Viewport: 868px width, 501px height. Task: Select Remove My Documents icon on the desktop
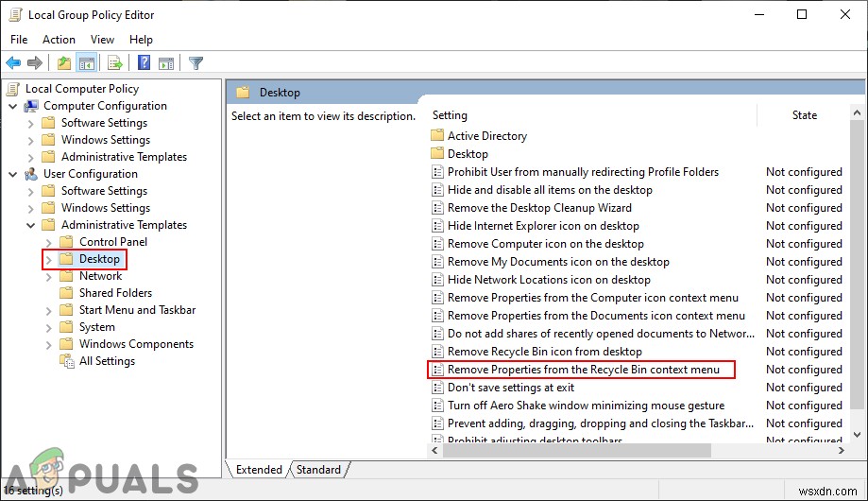pyautogui.click(x=558, y=262)
